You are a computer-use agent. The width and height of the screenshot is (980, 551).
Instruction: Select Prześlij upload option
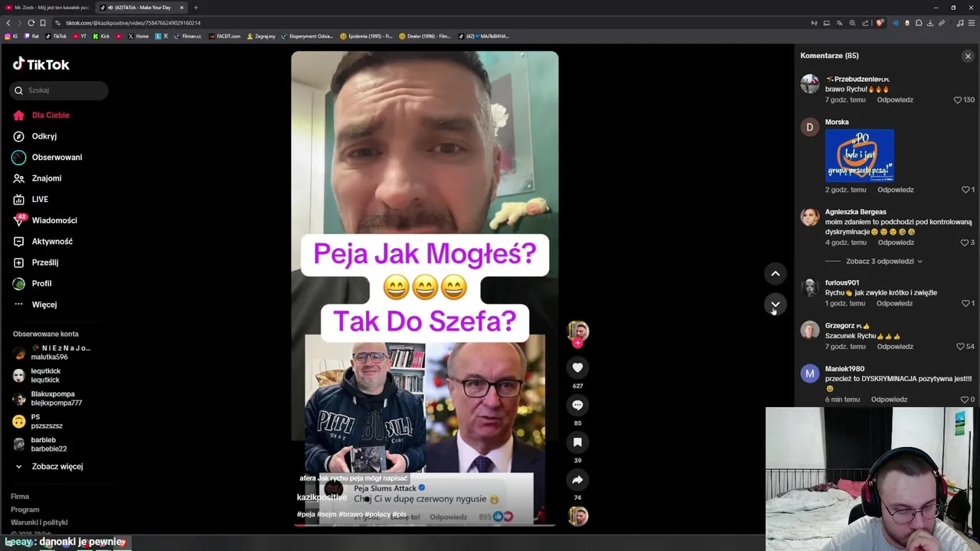point(35,262)
